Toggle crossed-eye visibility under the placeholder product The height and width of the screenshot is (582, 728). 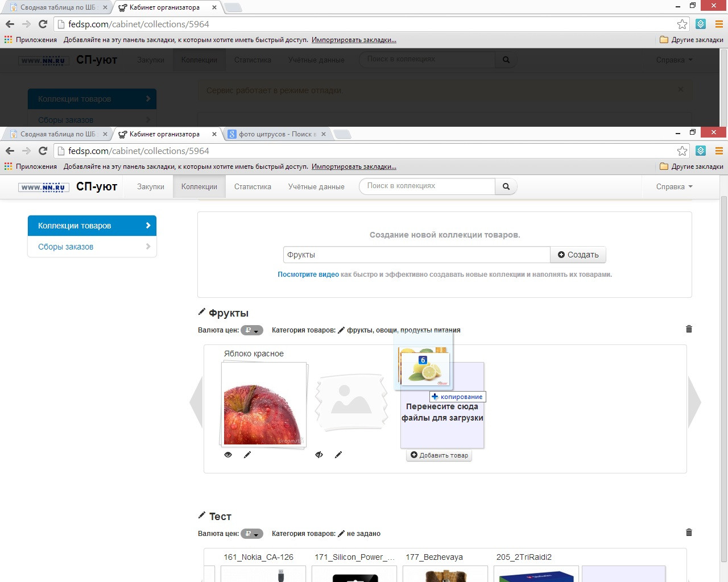[x=319, y=455]
